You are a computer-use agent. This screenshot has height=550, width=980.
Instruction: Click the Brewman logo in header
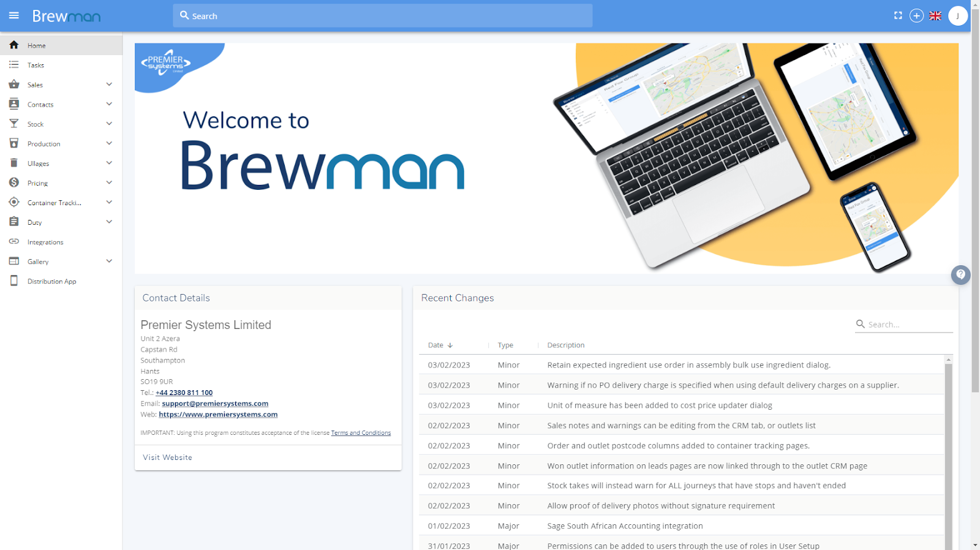pos(66,16)
